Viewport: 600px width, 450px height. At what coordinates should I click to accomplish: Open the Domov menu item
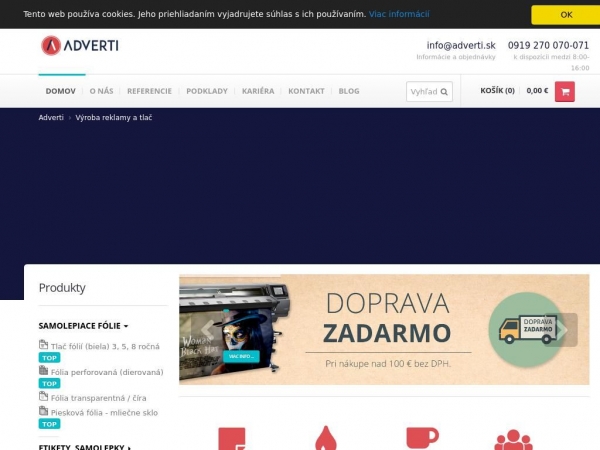60,91
